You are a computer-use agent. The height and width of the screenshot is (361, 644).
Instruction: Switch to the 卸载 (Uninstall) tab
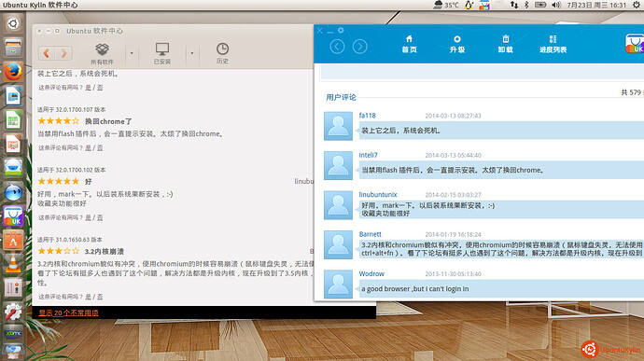pos(506,45)
